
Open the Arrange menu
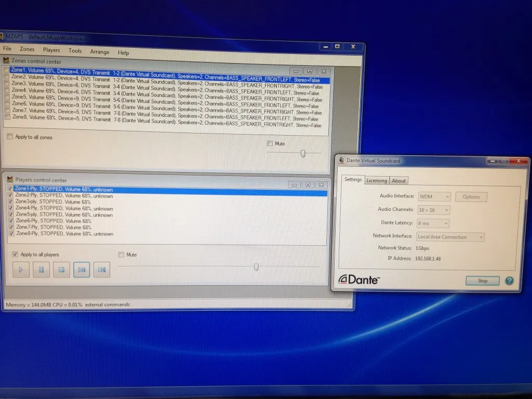(x=99, y=51)
